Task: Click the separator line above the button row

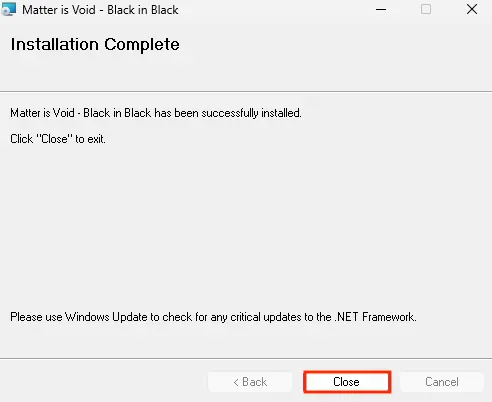Action: [246, 359]
